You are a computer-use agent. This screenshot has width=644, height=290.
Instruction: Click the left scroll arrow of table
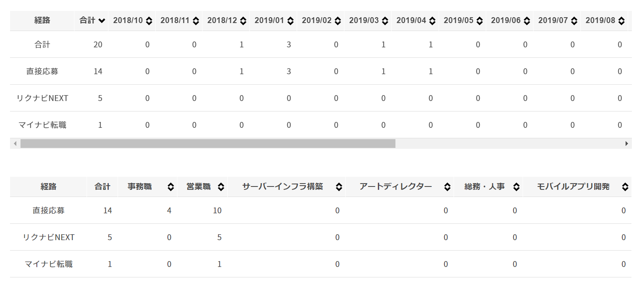coord(15,144)
